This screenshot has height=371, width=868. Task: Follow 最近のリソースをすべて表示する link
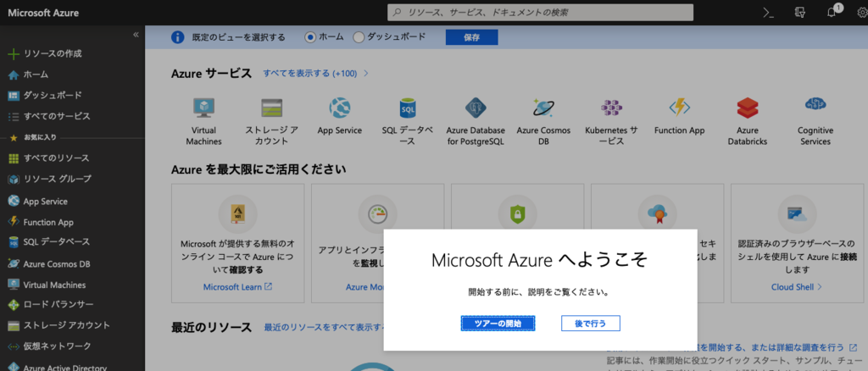tap(325, 327)
